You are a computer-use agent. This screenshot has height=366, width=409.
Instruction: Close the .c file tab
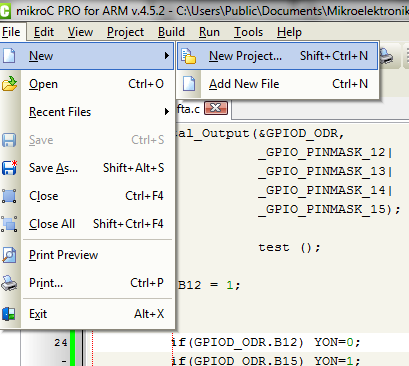[x=216, y=108]
